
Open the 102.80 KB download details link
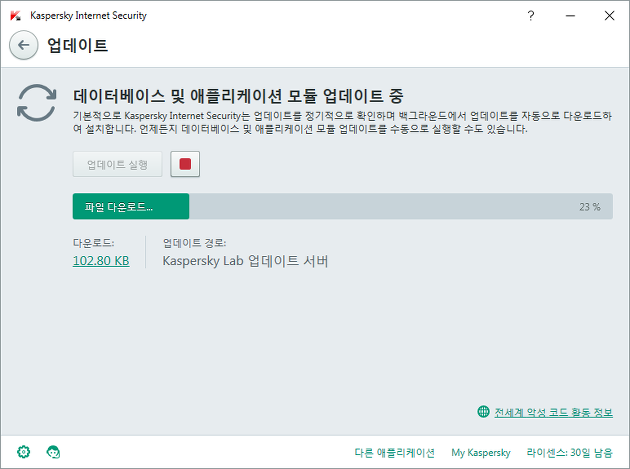101,261
